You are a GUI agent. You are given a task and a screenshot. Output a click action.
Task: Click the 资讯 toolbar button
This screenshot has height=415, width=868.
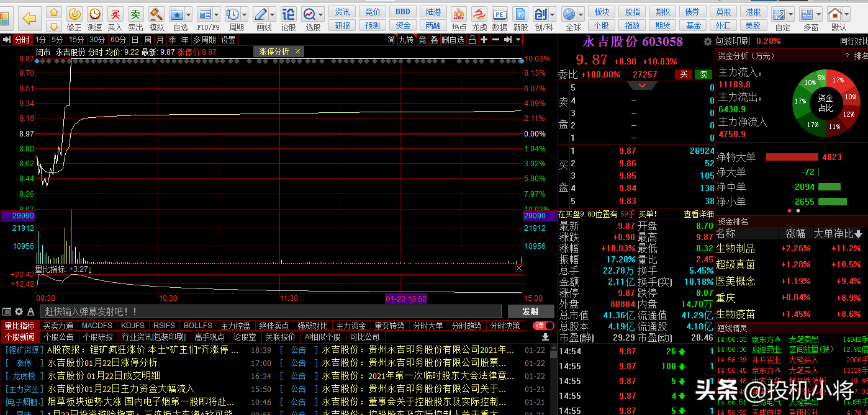[343, 12]
